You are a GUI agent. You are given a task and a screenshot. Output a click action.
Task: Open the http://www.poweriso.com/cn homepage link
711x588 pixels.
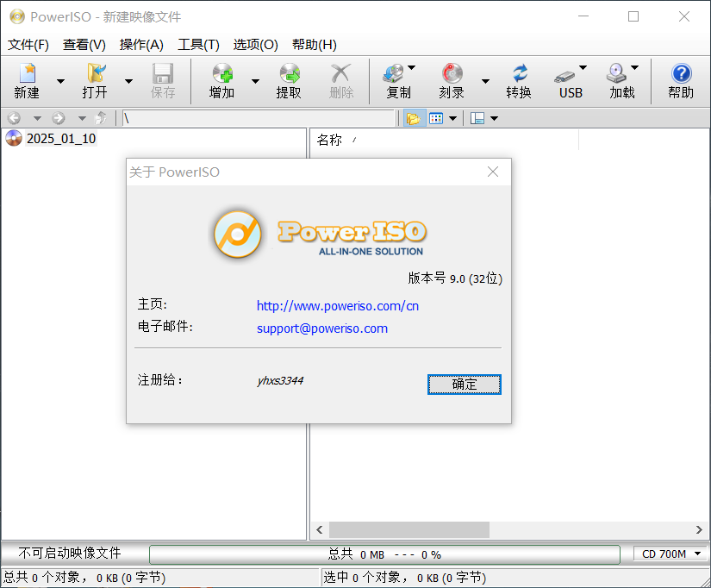[338, 306]
